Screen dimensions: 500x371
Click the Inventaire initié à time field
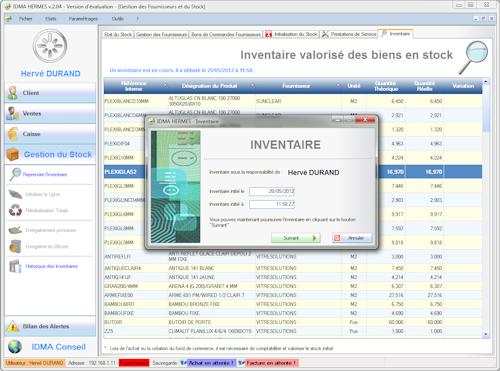[x=272, y=204]
